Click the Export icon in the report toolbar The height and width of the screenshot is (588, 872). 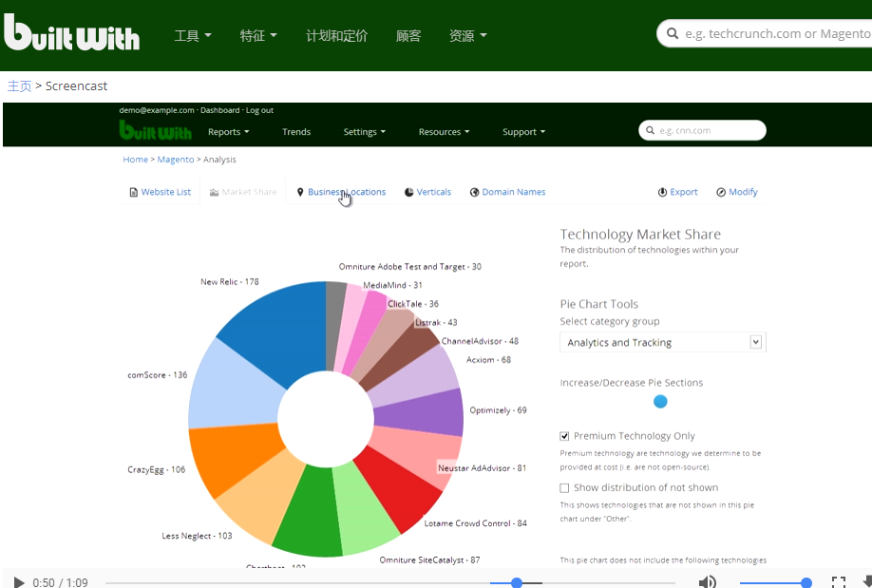662,192
